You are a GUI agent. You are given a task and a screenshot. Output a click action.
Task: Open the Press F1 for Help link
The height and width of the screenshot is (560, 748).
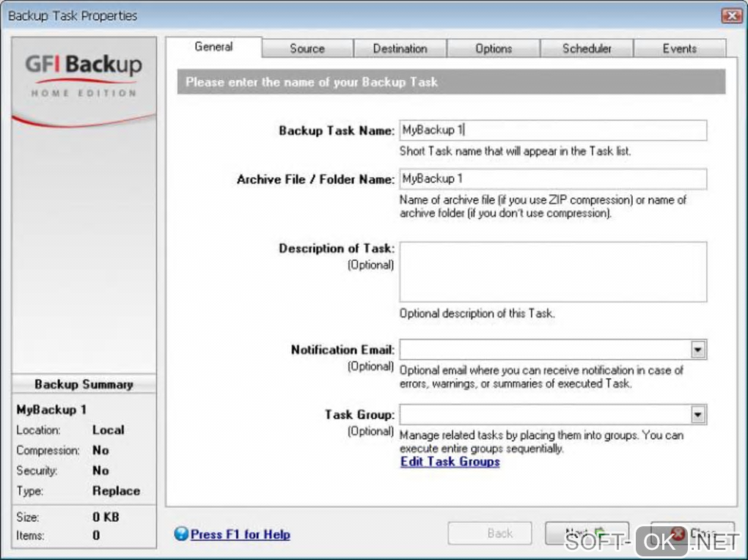pos(240,534)
